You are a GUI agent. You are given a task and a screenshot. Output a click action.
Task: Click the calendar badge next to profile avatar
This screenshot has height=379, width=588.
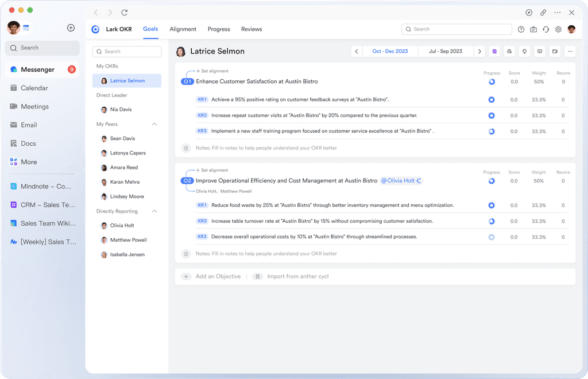pos(26,28)
